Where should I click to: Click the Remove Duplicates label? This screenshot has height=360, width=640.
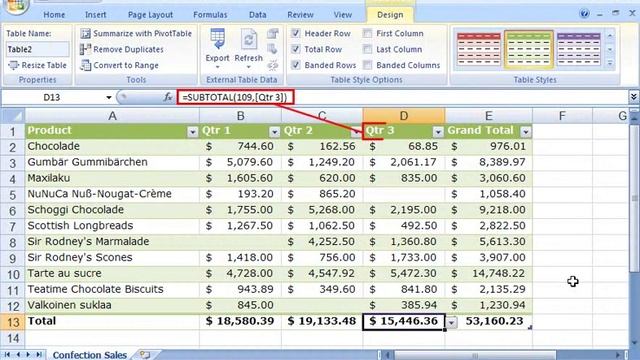[x=128, y=49]
